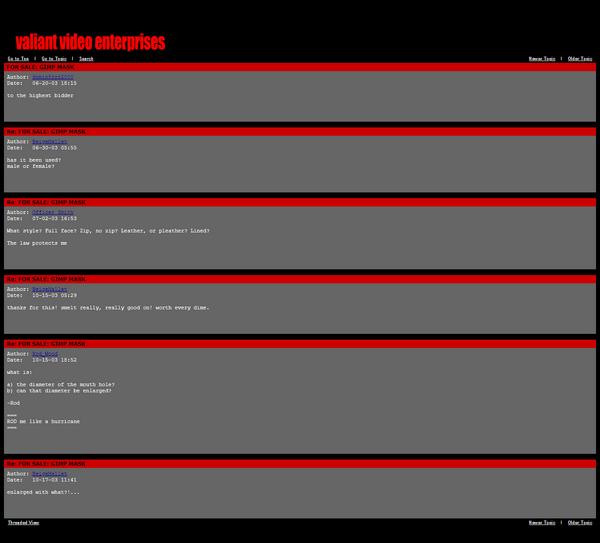
Task: Click the date '06-20-03 18:15'
Action: click(x=54, y=83)
